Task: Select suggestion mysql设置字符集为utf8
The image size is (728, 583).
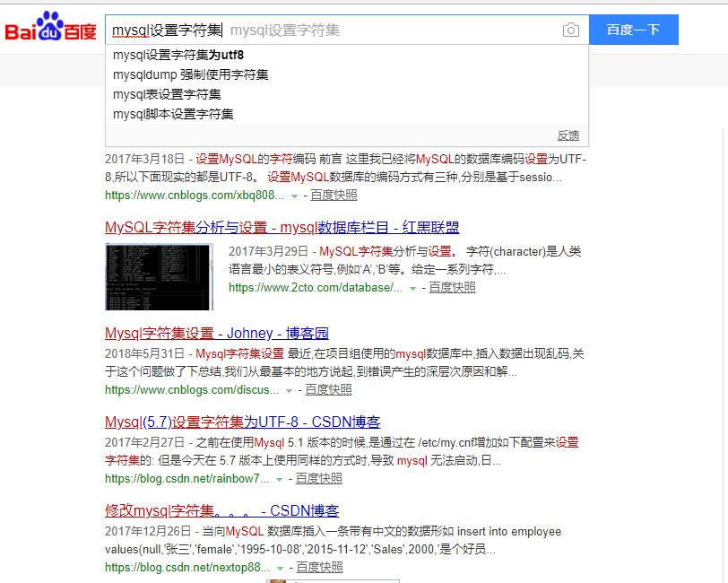Action: [346, 55]
